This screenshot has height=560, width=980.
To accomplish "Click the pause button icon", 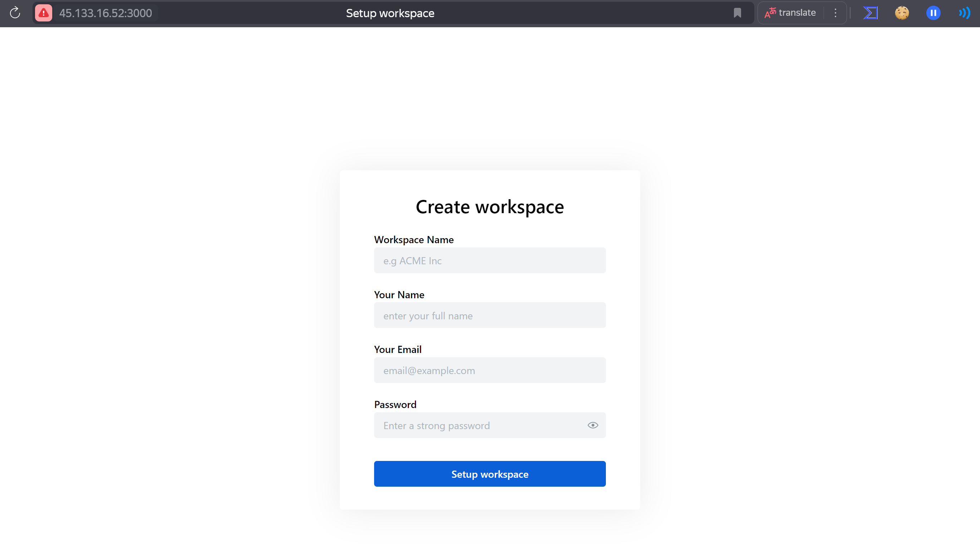I will tap(934, 13).
